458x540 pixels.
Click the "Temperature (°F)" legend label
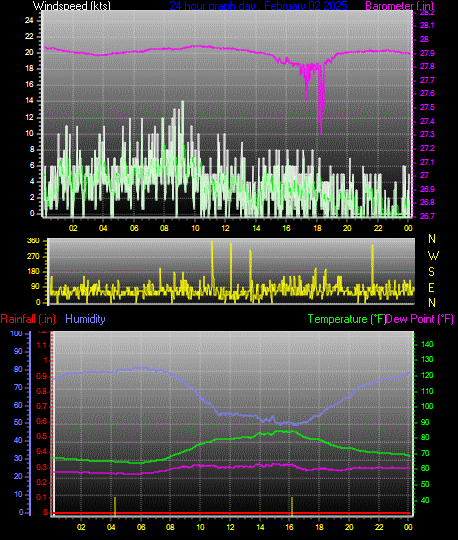[x=346, y=319]
